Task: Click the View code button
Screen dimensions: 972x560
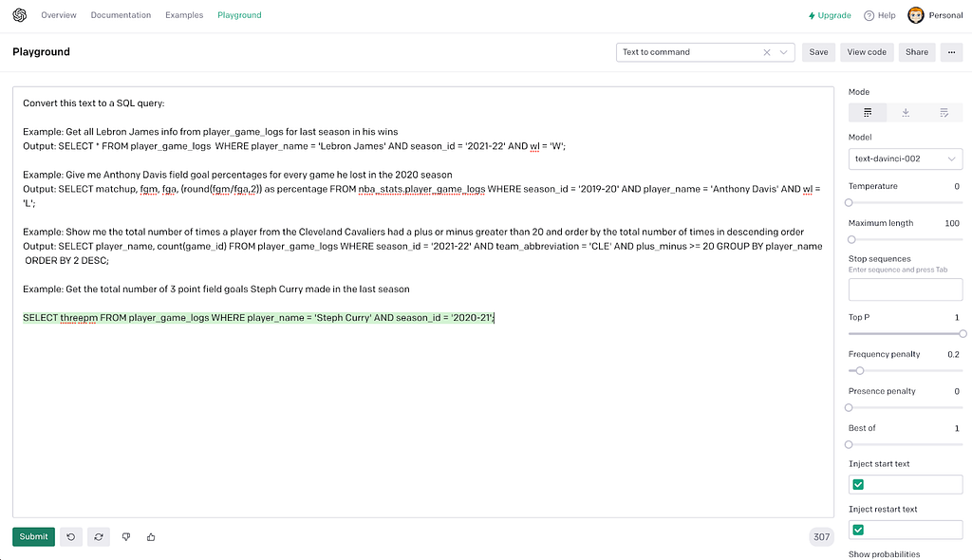Action: click(x=867, y=52)
